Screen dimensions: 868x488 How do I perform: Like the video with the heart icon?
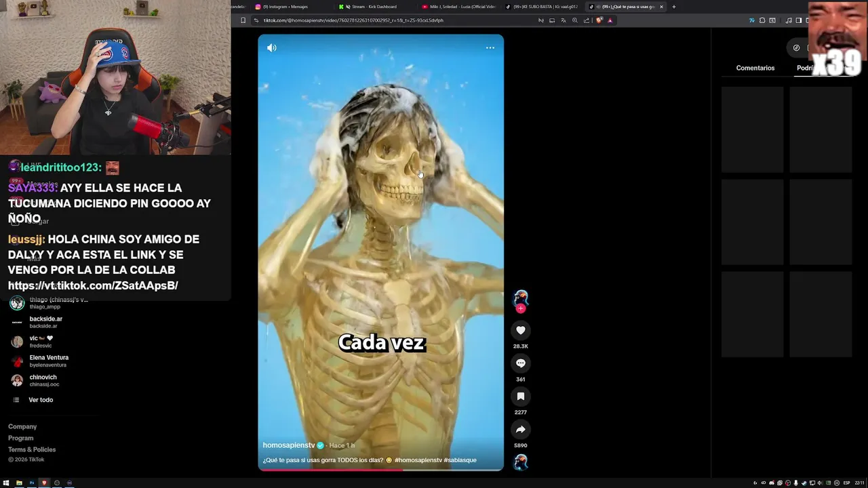coord(521,330)
